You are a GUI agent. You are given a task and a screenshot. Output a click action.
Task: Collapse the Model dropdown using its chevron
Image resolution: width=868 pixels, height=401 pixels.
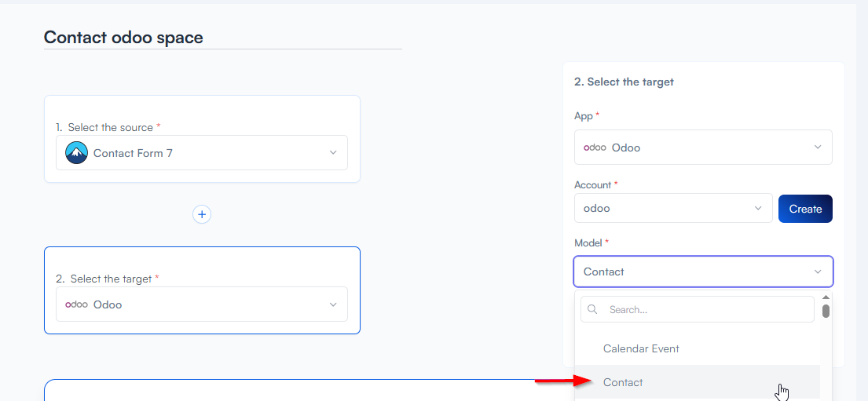(x=818, y=272)
